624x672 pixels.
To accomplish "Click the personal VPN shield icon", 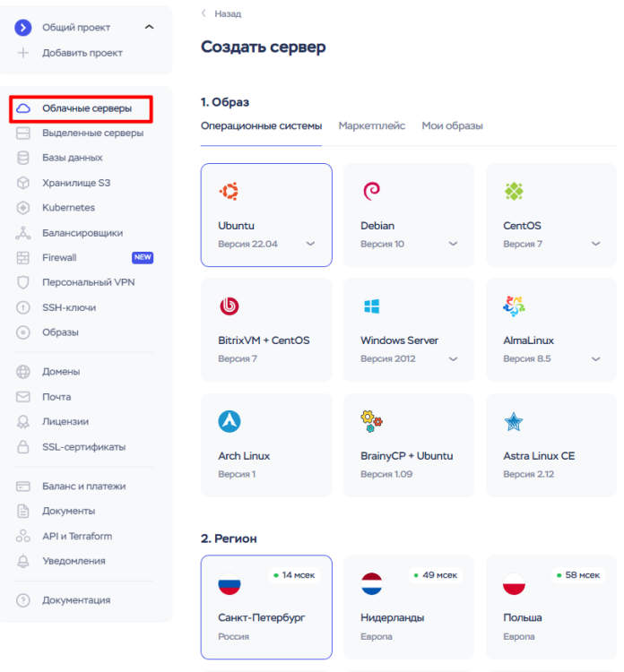I will pyautogui.click(x=23, y=282).
